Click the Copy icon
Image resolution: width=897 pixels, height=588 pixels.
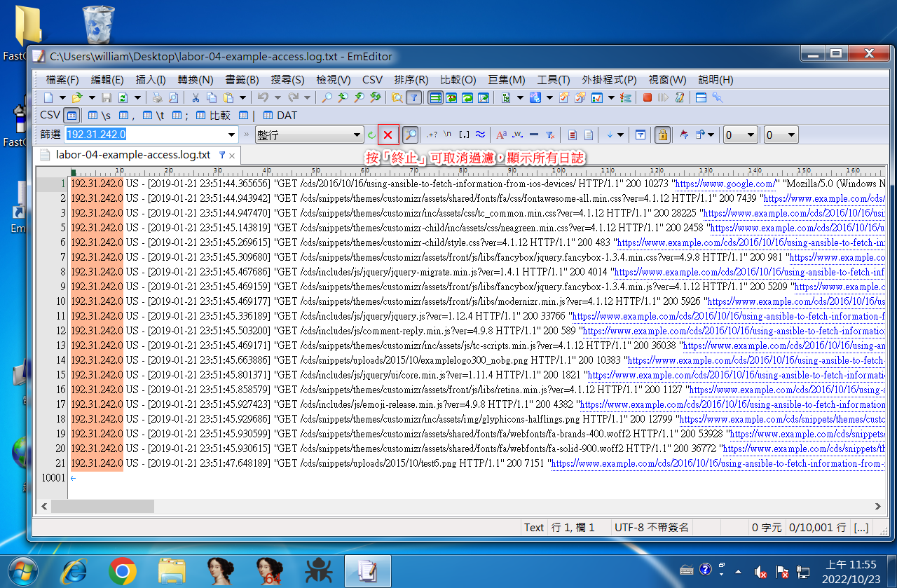pyautogui.click(x=211, y=98)
